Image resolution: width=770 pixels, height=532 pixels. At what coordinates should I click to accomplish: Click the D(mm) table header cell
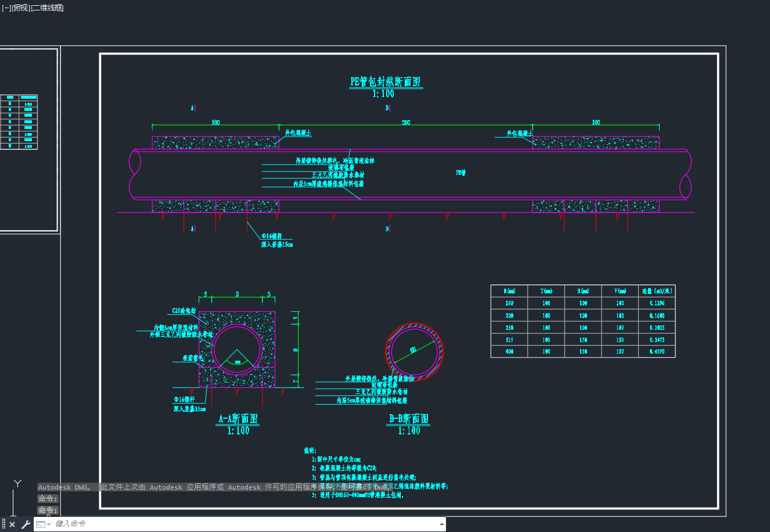[509, 291]
